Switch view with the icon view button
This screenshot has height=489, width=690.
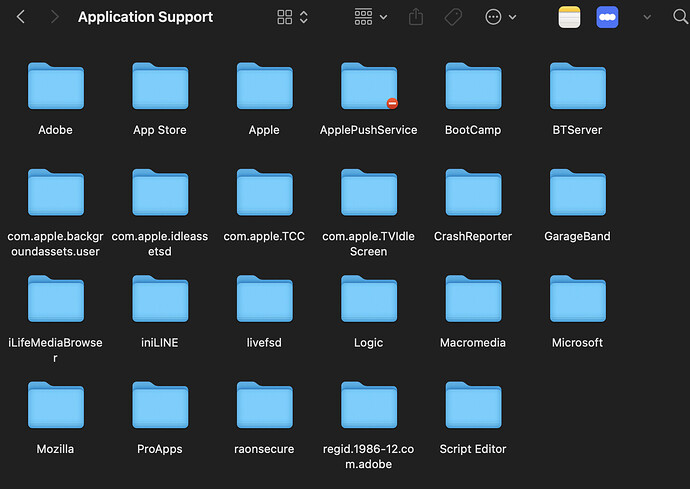(x=285, y=17)
